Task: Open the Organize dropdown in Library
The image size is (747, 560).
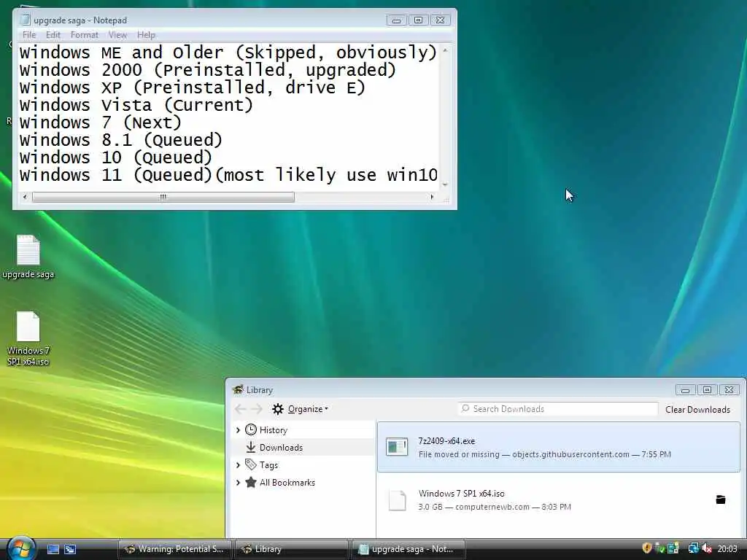Action: tap(300, 408)
